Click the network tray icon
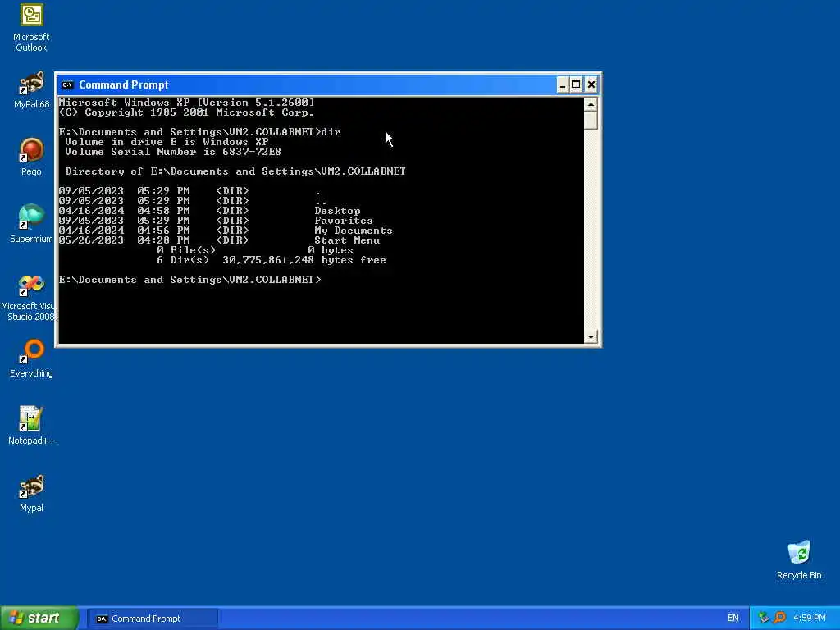The image size is (840, 630). pos(764,618)
